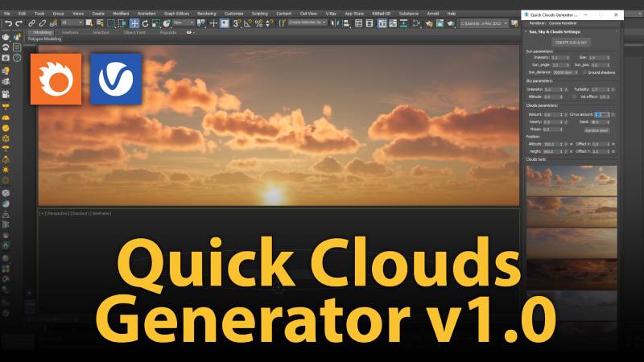Toggle the Angle Snap icon

coord(247,23)
